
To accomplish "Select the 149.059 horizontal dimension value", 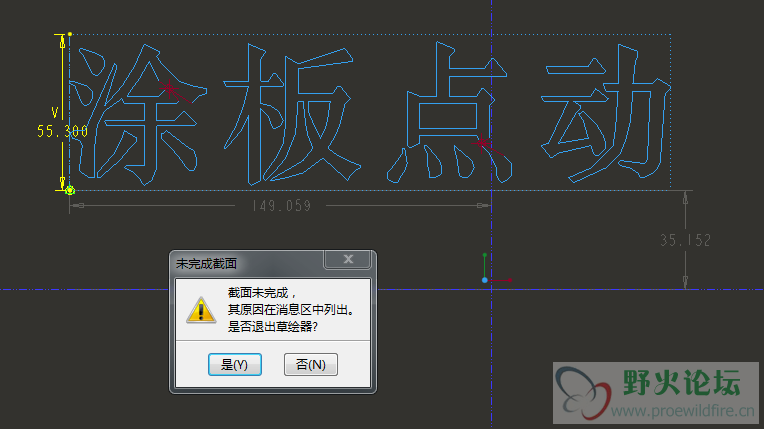I will [x=281, y=206].
